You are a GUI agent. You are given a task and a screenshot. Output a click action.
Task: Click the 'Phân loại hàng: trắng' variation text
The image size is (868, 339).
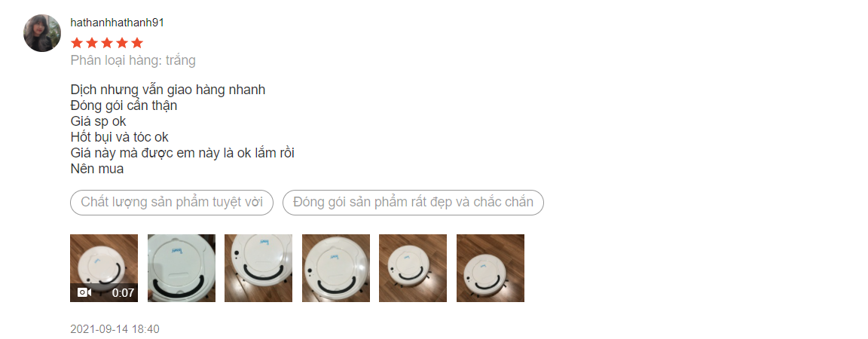[x=133, y=60]
